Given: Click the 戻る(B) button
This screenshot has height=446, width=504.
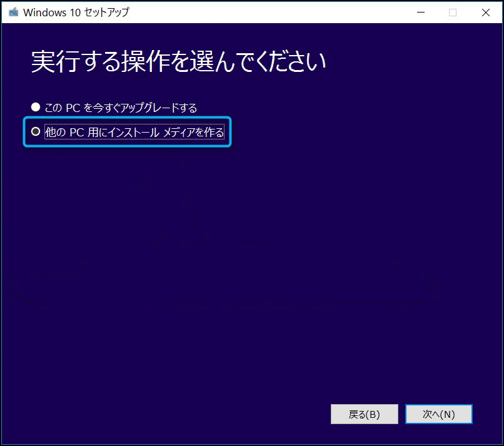Looking at the screenshot, I should coord(364,414).
